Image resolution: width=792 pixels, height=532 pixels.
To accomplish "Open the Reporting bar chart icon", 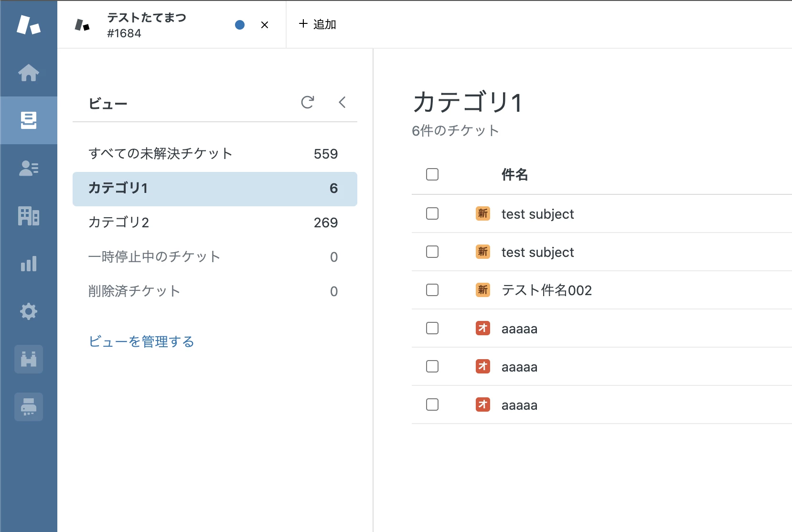I will click(x=29, y=264).
